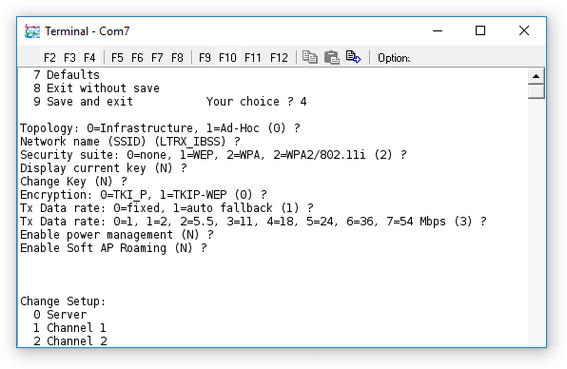Image resolution: width=567 pixels, height=369 pixels.
Task: Click the F2 function key button
Action: tap(50, 58)
